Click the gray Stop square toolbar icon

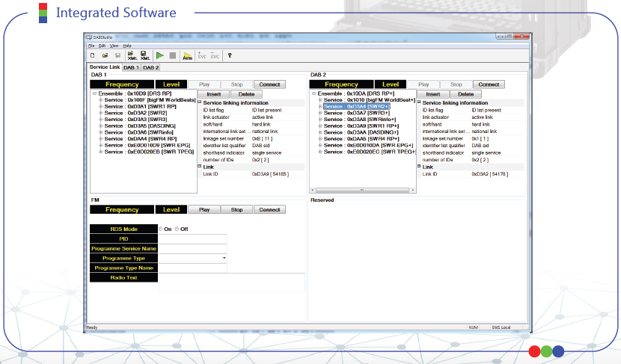tap(173, 55)
